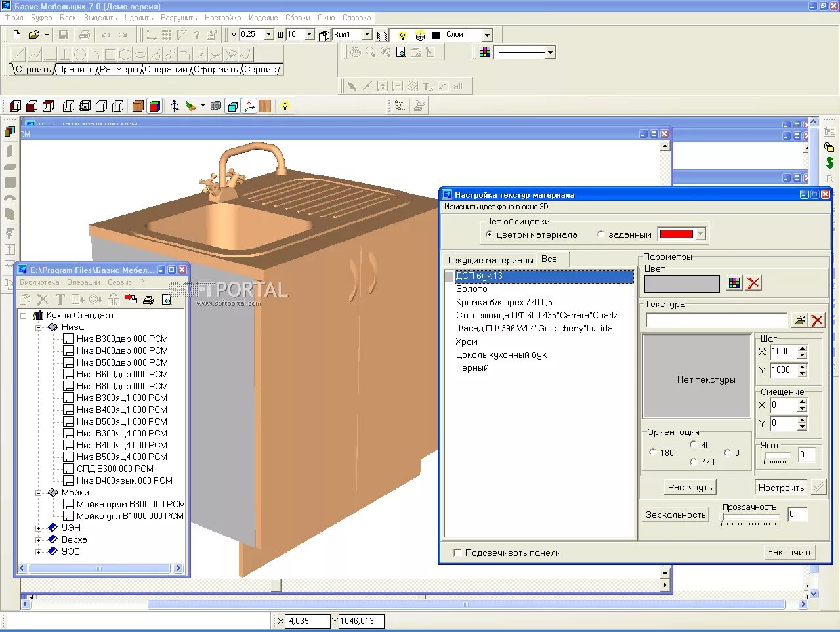The width and height of the screenshot is (840, 632).
Task: Create a new document with the blank page icon
Action: pos(17,35)
